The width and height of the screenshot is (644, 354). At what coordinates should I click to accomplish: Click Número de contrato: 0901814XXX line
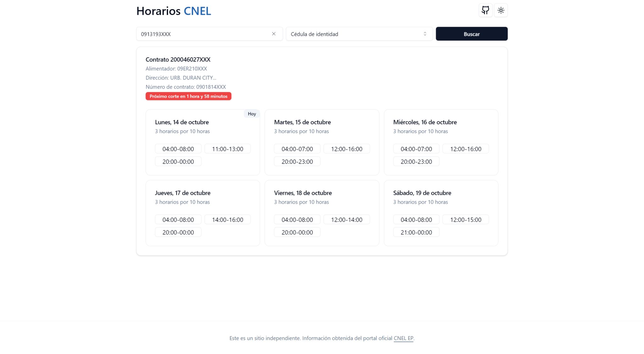[x=186, y=87]
